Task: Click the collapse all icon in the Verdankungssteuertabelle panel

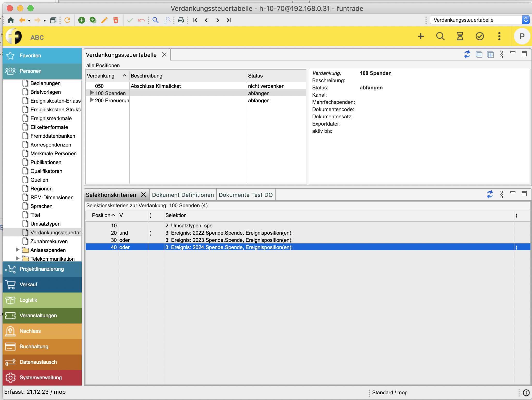Action: point(479,55)
